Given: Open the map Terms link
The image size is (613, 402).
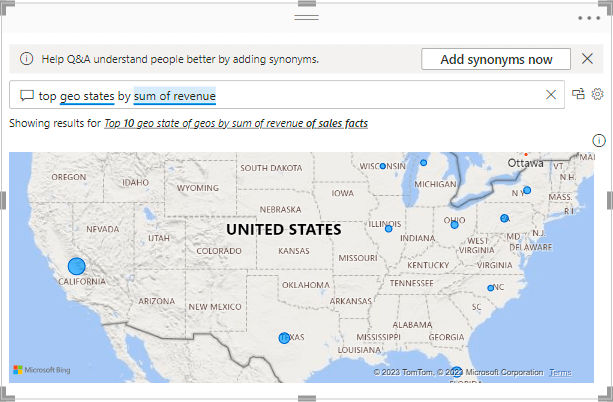Looking at the screenshot, I should (560, 372).
